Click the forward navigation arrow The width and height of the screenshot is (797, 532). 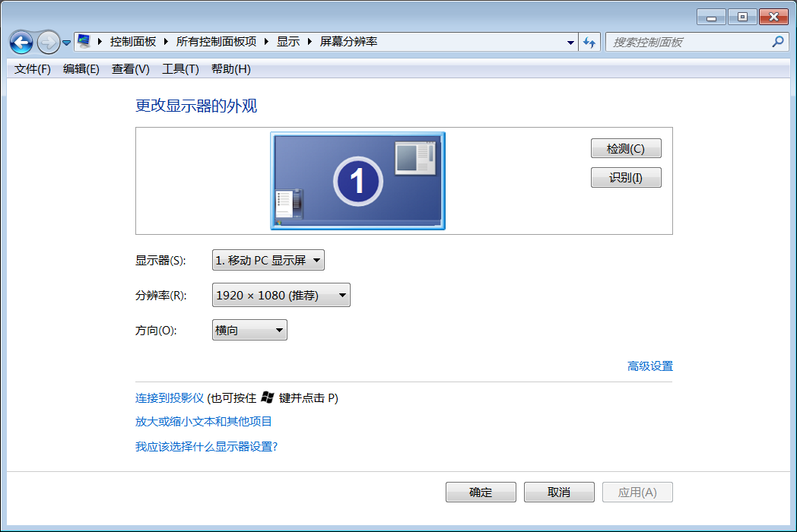47,42
